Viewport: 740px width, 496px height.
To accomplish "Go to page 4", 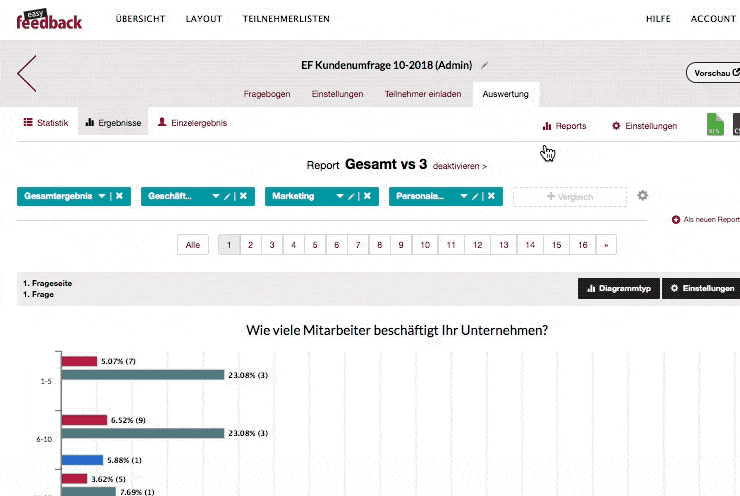I will coord(294,245).
